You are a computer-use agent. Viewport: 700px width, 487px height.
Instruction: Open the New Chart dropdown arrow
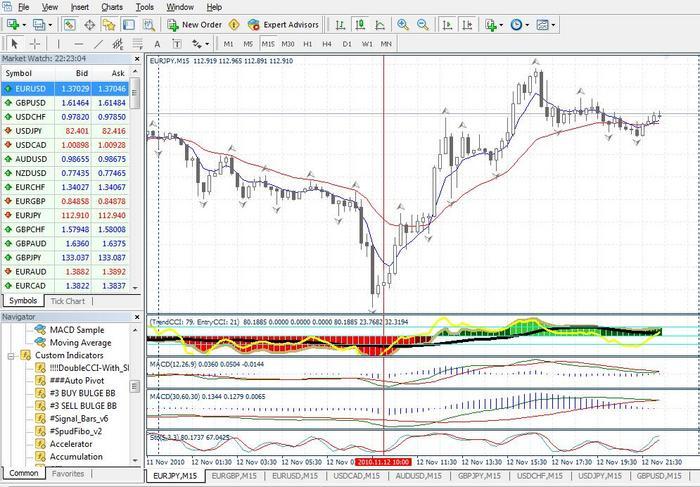pos(24,25)
